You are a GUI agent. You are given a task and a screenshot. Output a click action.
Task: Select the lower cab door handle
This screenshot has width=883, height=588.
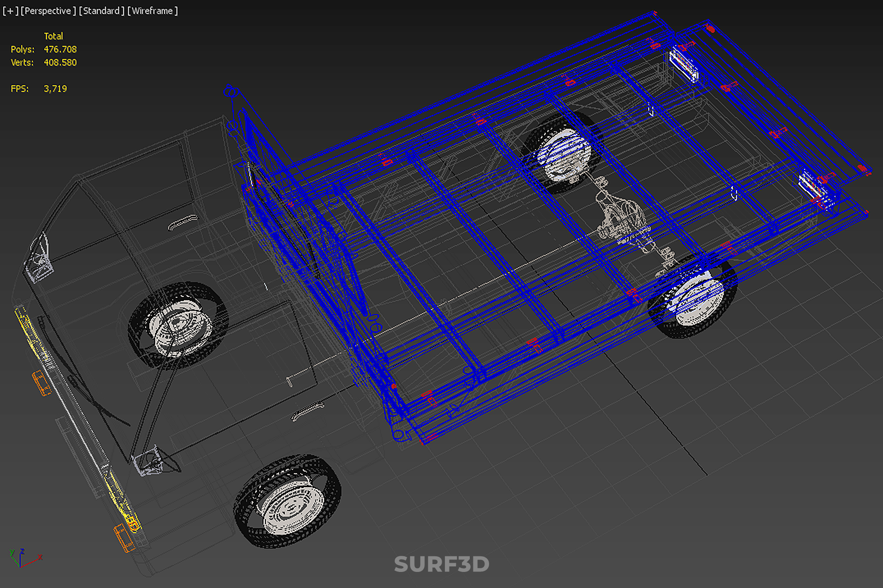(x=307, y=410)
